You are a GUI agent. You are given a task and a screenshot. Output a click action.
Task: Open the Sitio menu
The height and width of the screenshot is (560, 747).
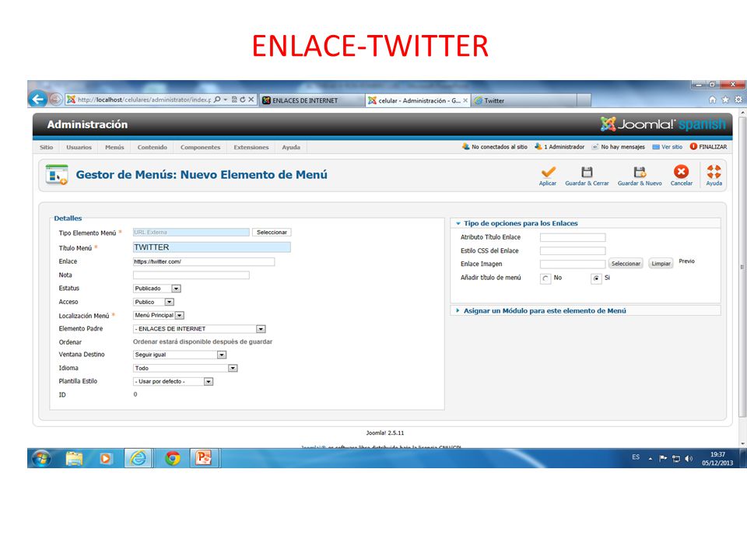click(x=46, y=147)
